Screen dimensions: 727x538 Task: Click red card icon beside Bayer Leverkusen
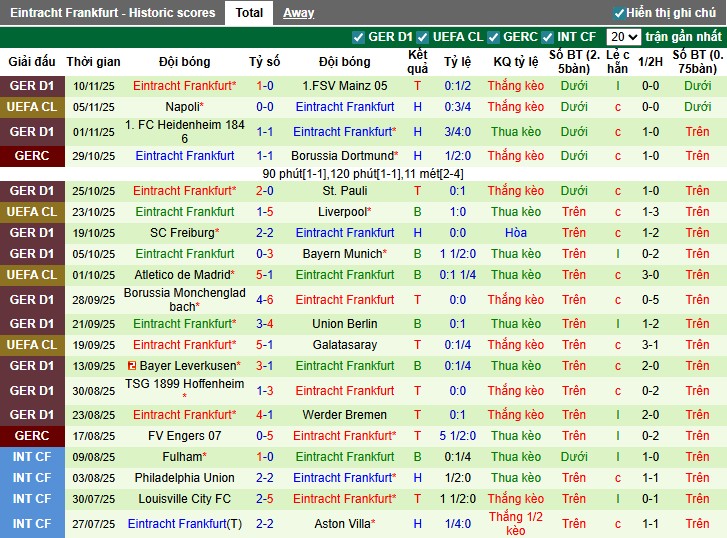click(x=132, y=366)
